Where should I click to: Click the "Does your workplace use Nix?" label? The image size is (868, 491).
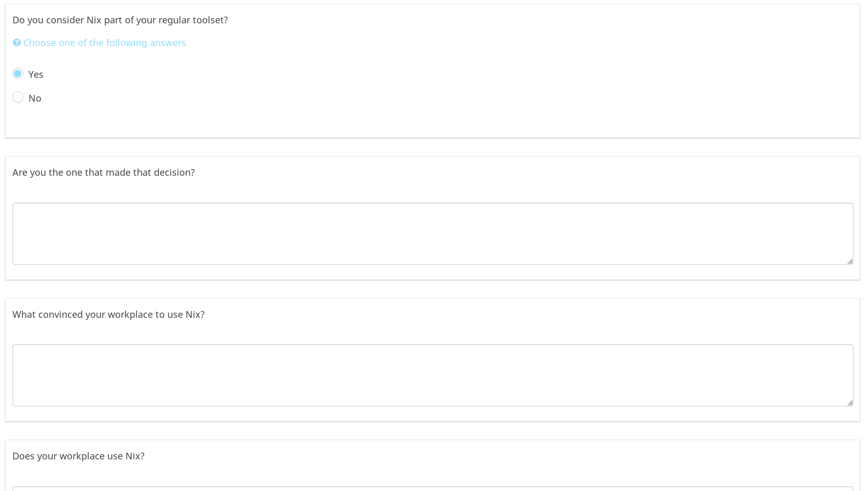[78, 456]
